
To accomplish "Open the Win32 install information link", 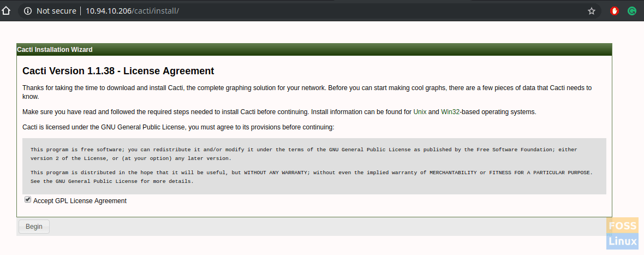I will (x=450, y=112).
